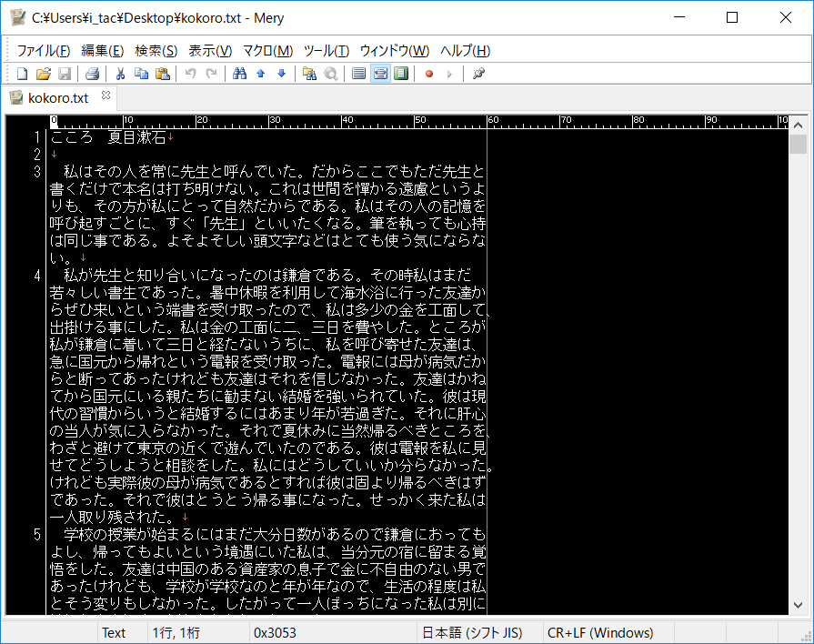Find previous using the up arrow icon
The image size is (814, 644).
coord(261,74)
